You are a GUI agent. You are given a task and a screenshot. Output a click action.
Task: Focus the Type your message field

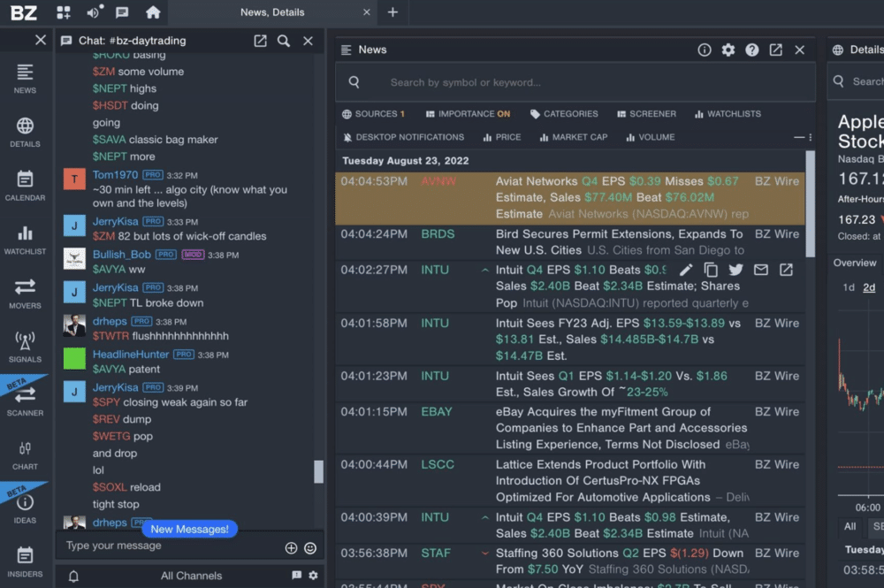[169, 546]
